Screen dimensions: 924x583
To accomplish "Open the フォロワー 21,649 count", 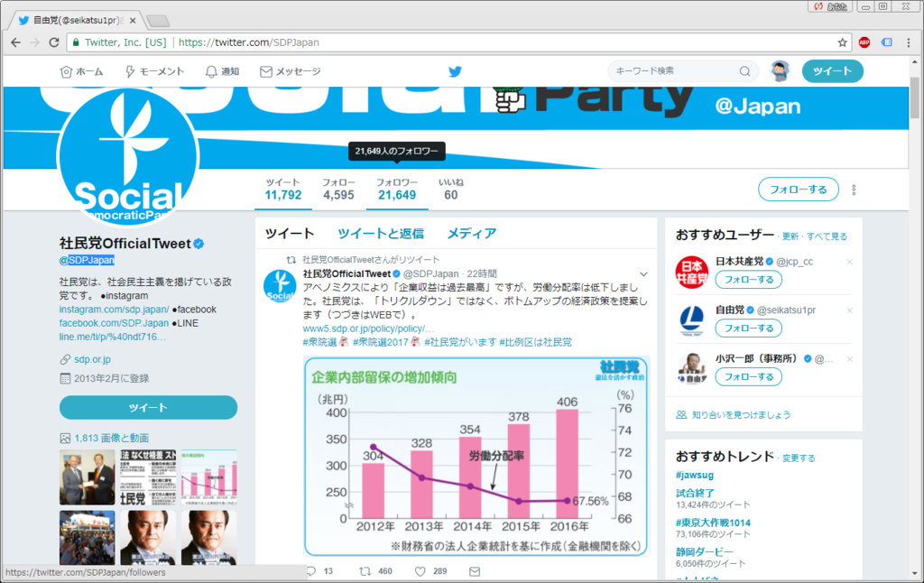I will pos(397,190).
